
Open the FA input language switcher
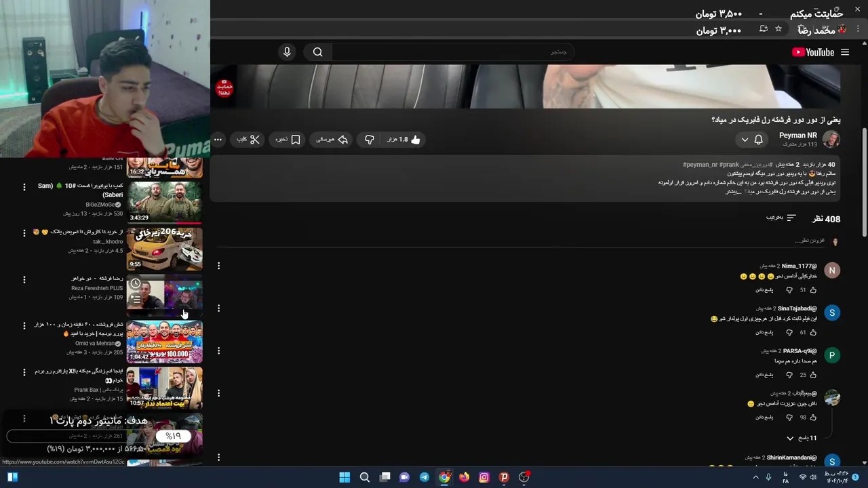point(785,477)
